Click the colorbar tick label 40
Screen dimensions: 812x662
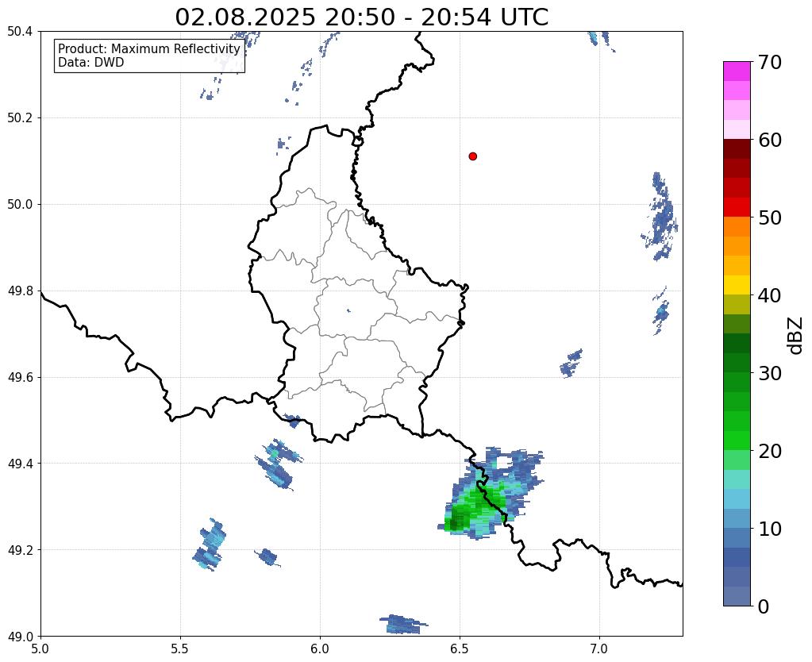pos(769,295)
